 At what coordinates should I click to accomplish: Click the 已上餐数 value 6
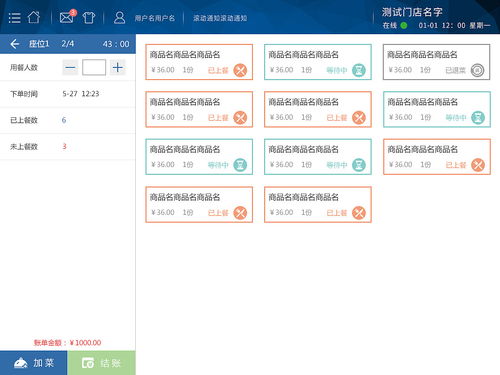coord(64,120)
